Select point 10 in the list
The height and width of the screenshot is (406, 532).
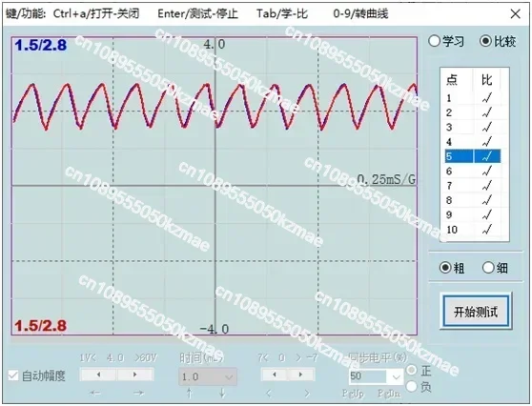pyautogui.click(x=452, y=230)
